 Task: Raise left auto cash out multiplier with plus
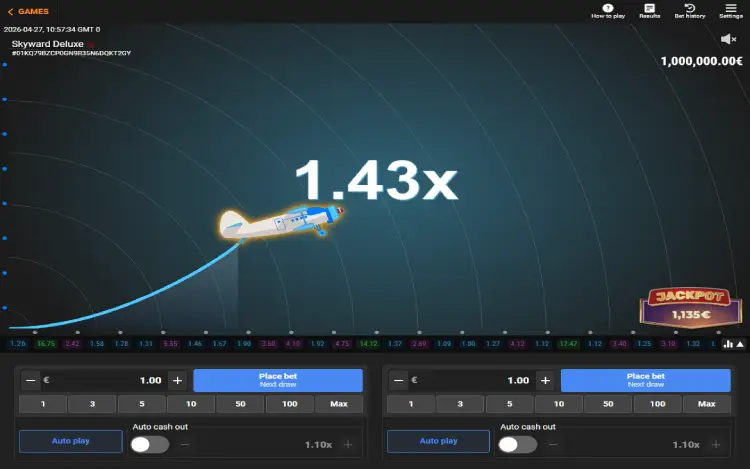(x=348, y=445)
